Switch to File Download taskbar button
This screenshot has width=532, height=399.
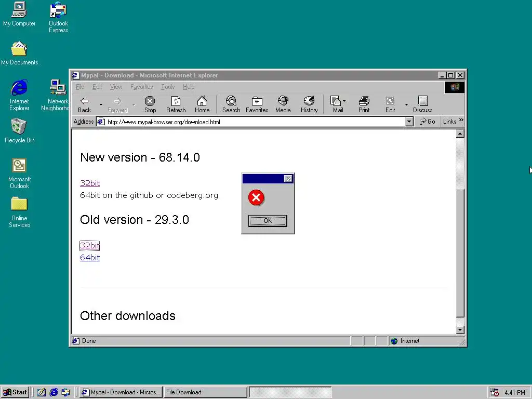205,392
